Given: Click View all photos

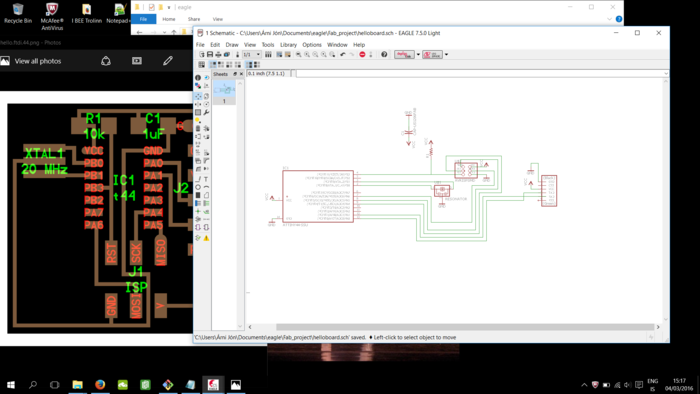Looking at the screenshot, I should coord(38,61).
